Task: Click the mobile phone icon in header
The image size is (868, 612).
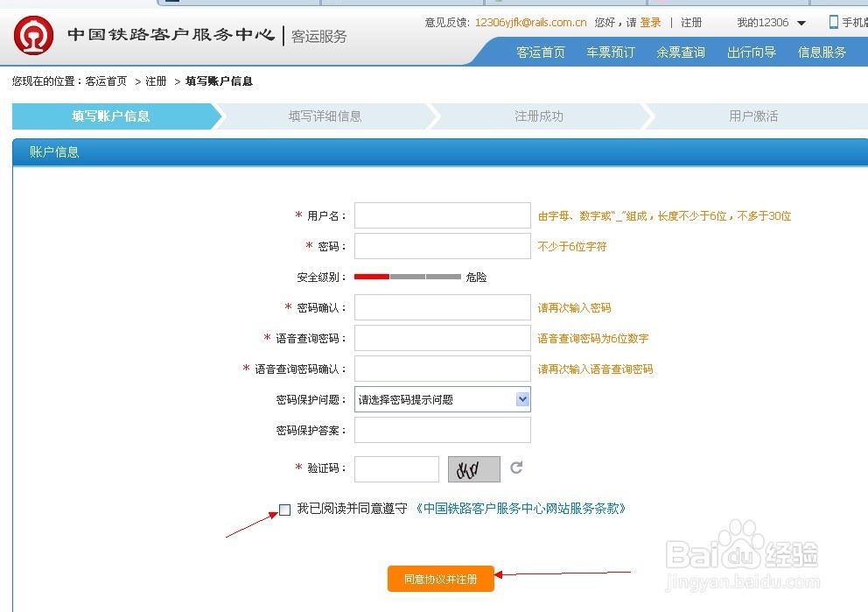Action: tap(833, 22)
